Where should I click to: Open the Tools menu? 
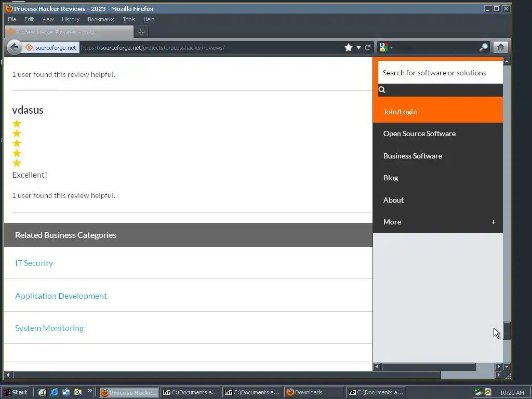pyautogui.click(x=129, y=19)
